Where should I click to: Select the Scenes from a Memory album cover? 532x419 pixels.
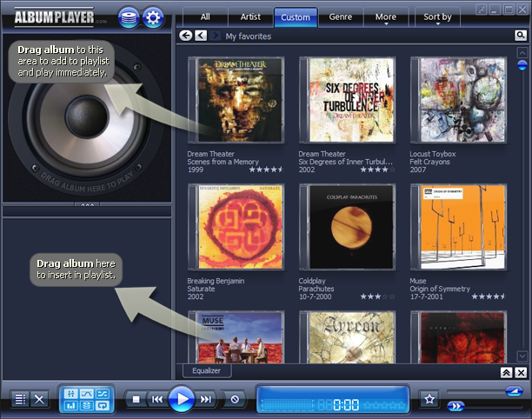coord(236,100)
